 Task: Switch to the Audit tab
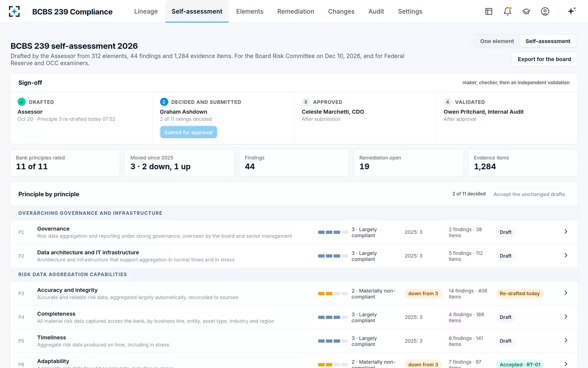(x=376, y=11)
